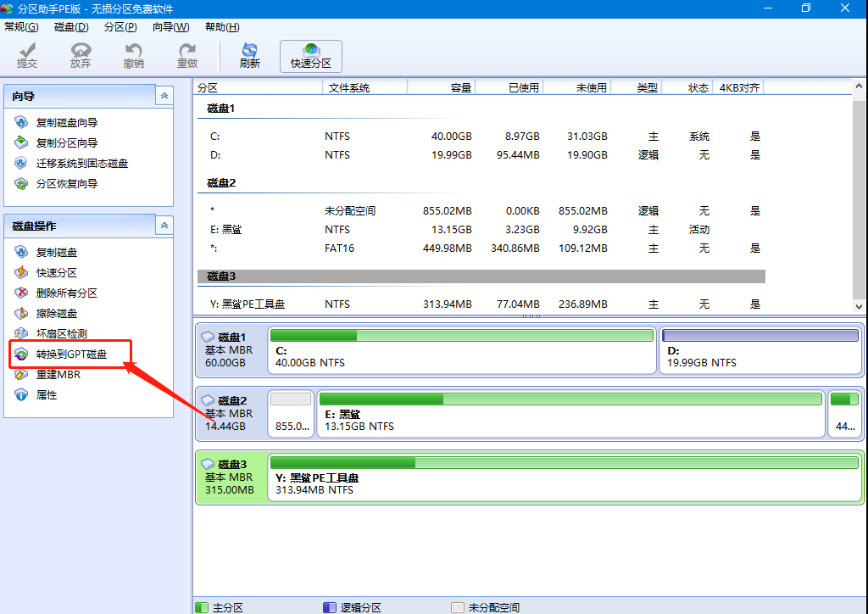Click the app icon in title bar
Viewport: 868px width, 614px height.
point(7,8)
